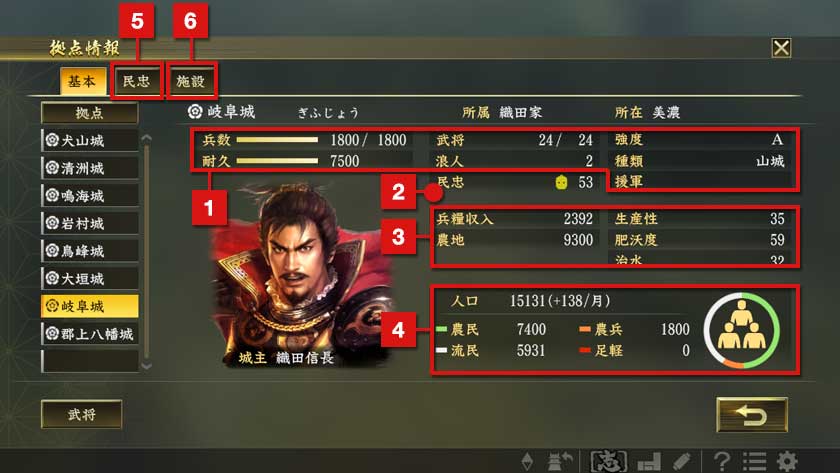This screenshot has height=473, width=840.
Task: Open the 武将 officers button
Action: point(81,414)
